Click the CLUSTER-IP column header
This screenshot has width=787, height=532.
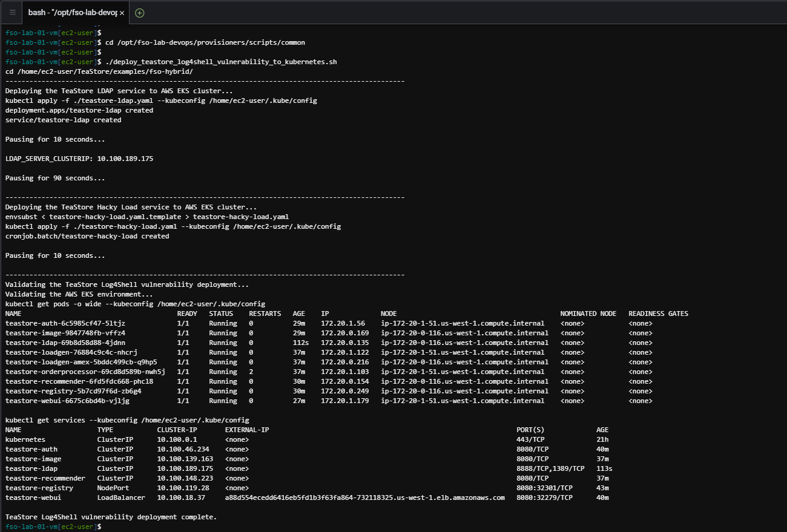(x=177, y=430)
